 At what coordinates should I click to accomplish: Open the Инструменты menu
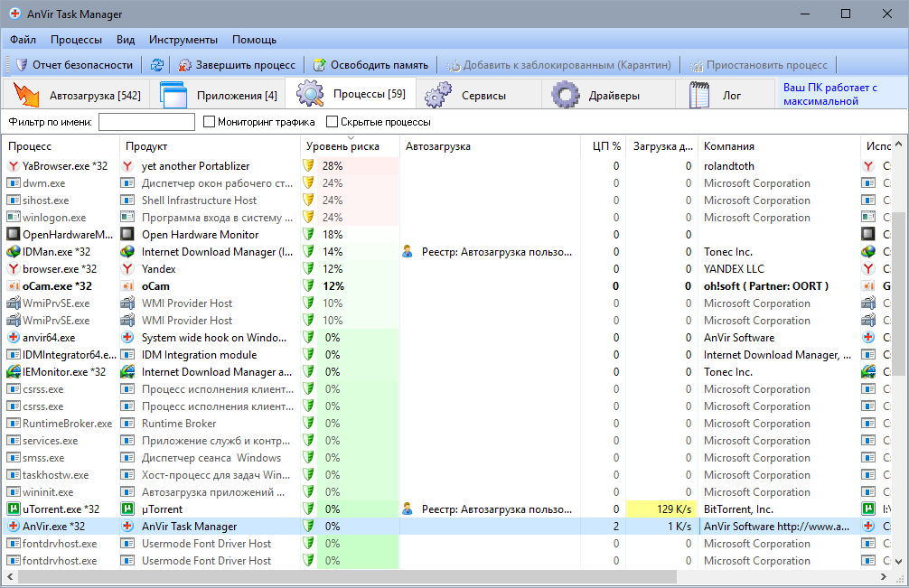click(x=183, y=40)
